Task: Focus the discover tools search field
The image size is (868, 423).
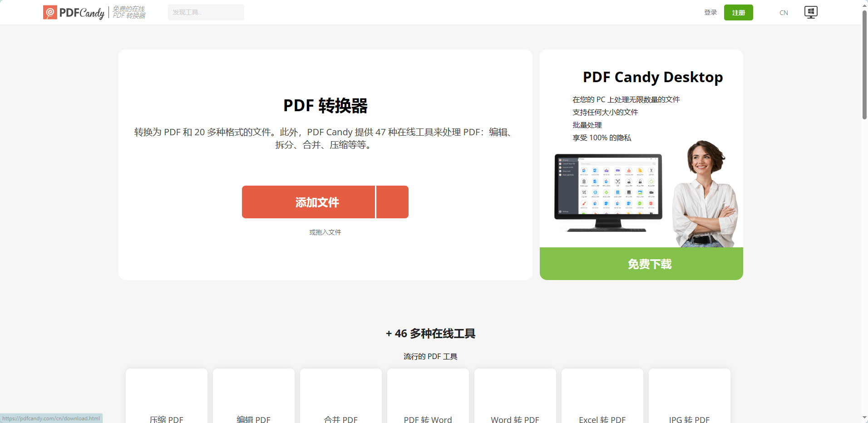Action: pyautogui.click(x=206, y=12)
